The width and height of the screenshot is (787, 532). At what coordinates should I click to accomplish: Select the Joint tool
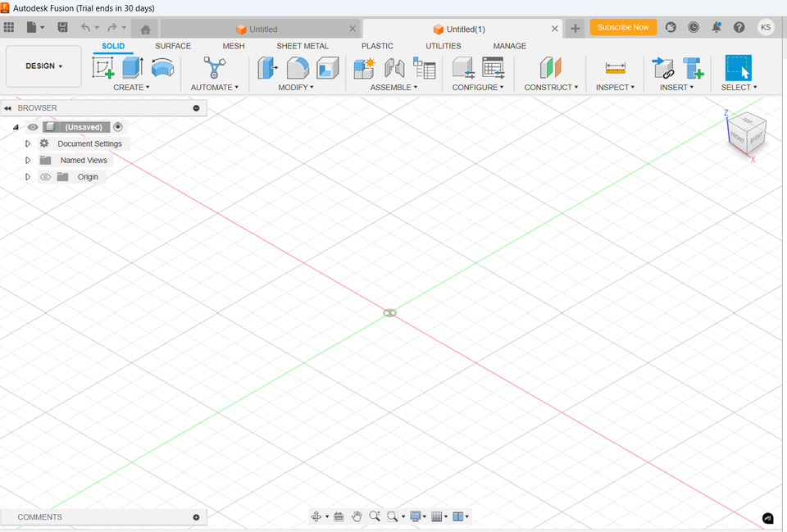pyautogui.click(x=394, y=68)
